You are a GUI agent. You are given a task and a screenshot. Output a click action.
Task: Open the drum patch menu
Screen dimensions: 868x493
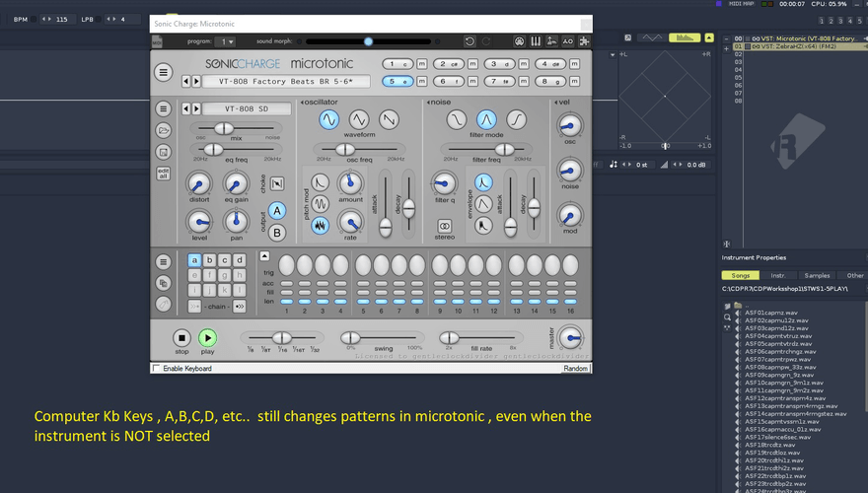pos(164,108)
